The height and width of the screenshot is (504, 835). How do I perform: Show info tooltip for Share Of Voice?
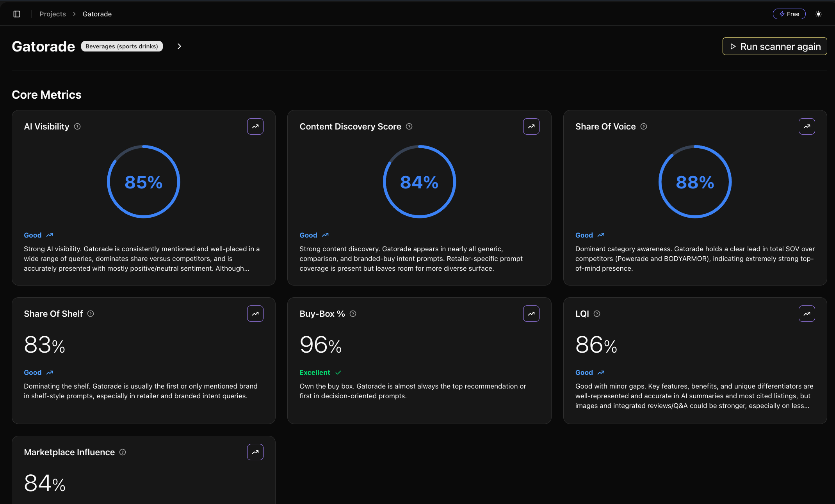(x=644, y=126)
